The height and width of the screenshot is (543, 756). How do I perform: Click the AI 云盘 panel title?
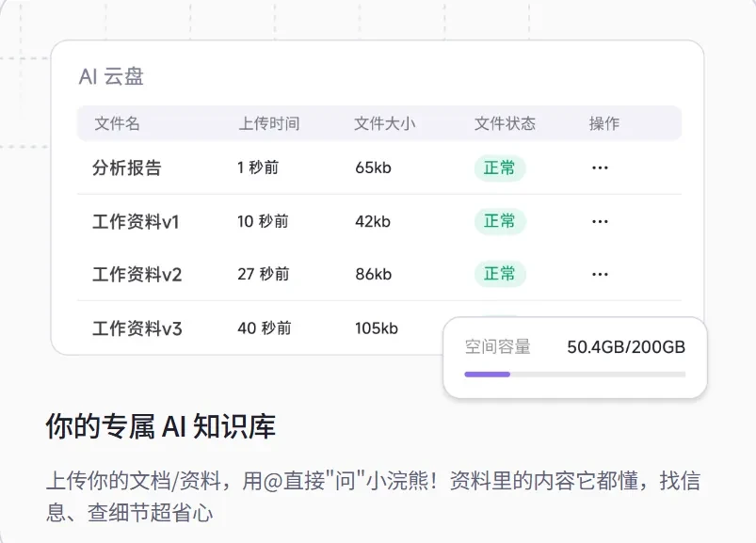click(x=111, y=76)
